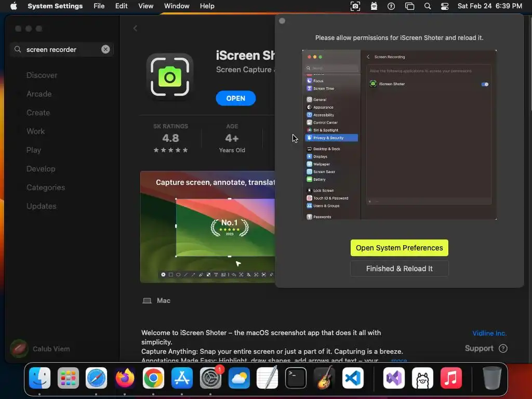Viewport: 532px width, 399px height.
Task: Select Play in App Store sidebar
Action: coord(34,150)
